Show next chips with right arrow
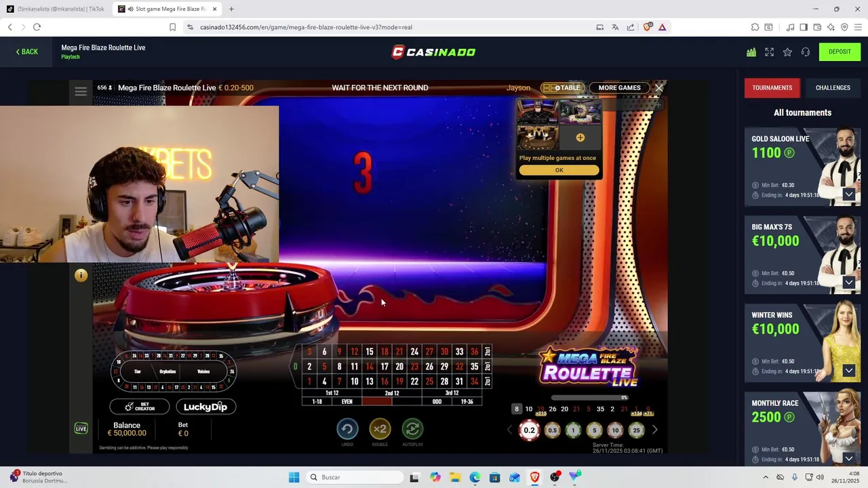Image resolution: width=868 pixels, height=488 pixels. click(x=654, y=430)
